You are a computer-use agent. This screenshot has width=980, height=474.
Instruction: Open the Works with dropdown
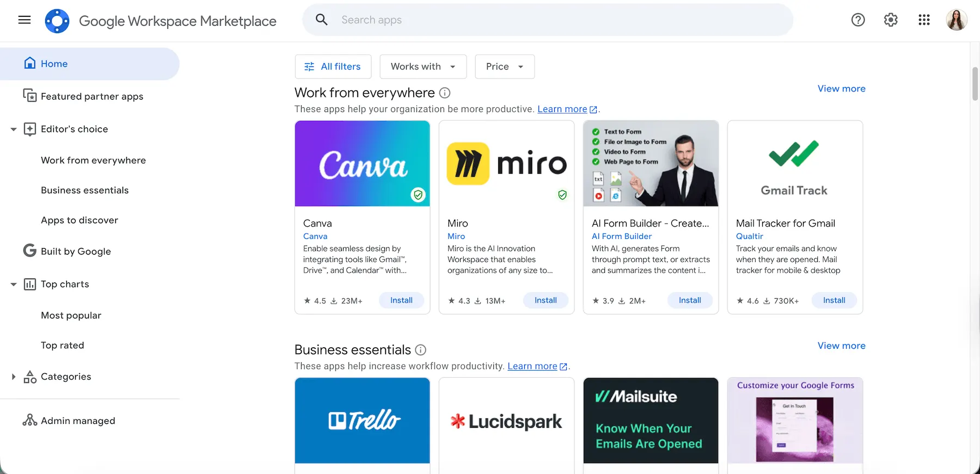pos(423,66)
